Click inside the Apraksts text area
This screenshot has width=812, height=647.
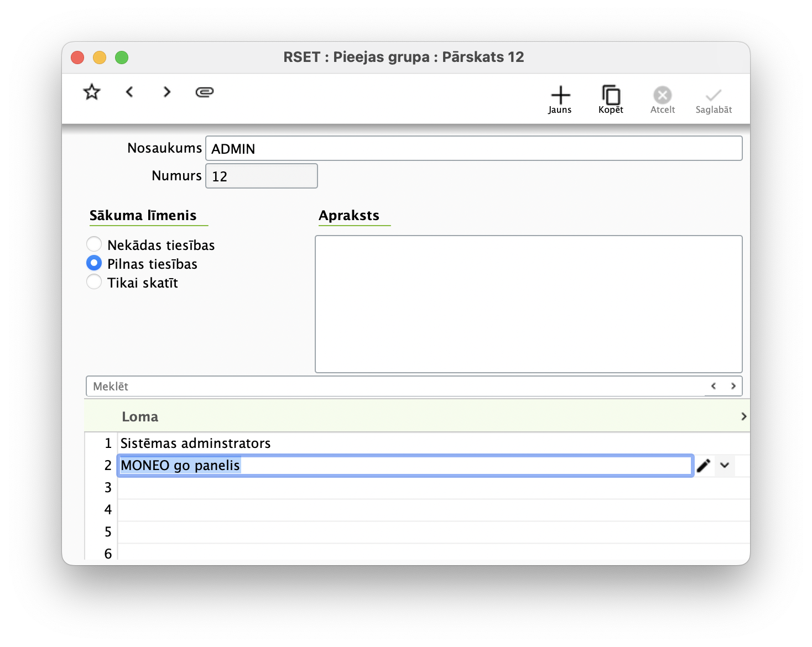pyautogui.click(x=528, y=304)
